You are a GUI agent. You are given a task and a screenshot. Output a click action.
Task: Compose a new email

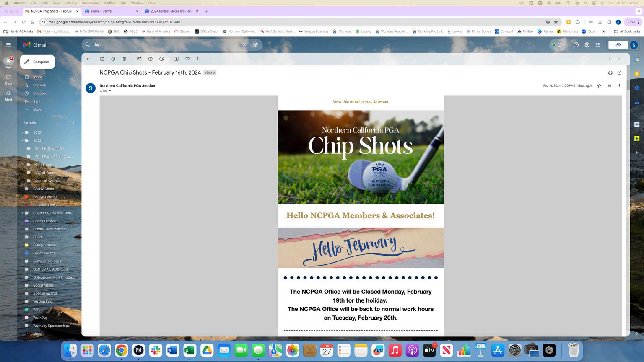(x=37, y=62)
